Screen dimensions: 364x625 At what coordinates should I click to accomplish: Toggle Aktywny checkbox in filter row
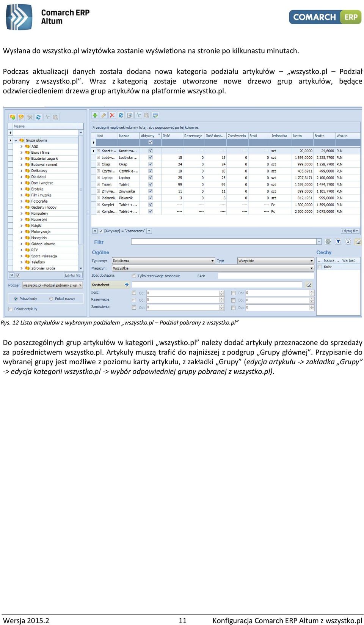151,142
